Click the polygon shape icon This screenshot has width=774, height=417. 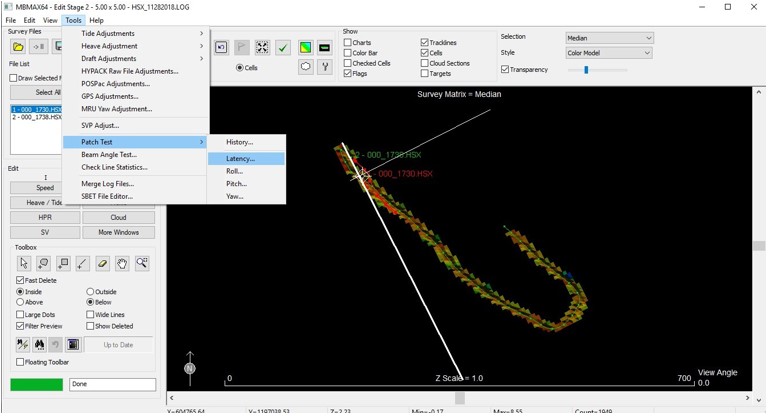click(306, 66)
